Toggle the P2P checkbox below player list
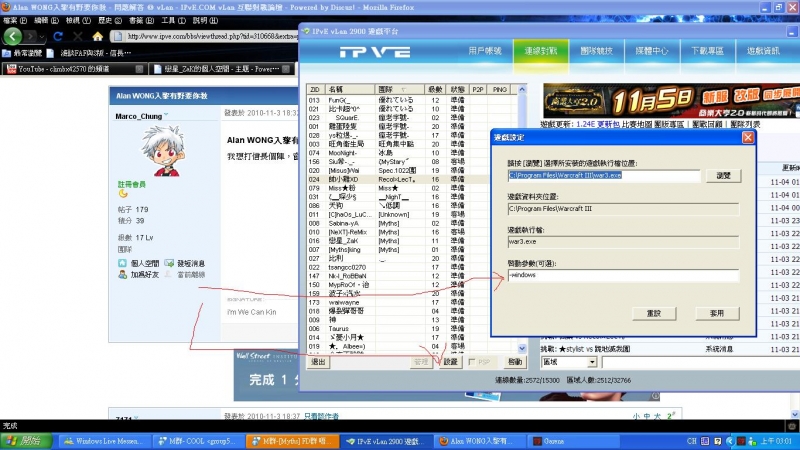The width and height of the screenshot is (800, 450). (472, 362)
